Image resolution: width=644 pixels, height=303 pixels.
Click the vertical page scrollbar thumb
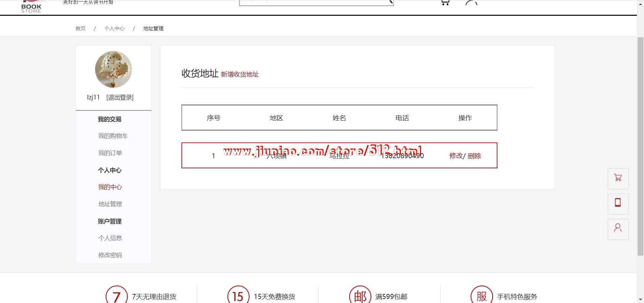click(640, 146)
